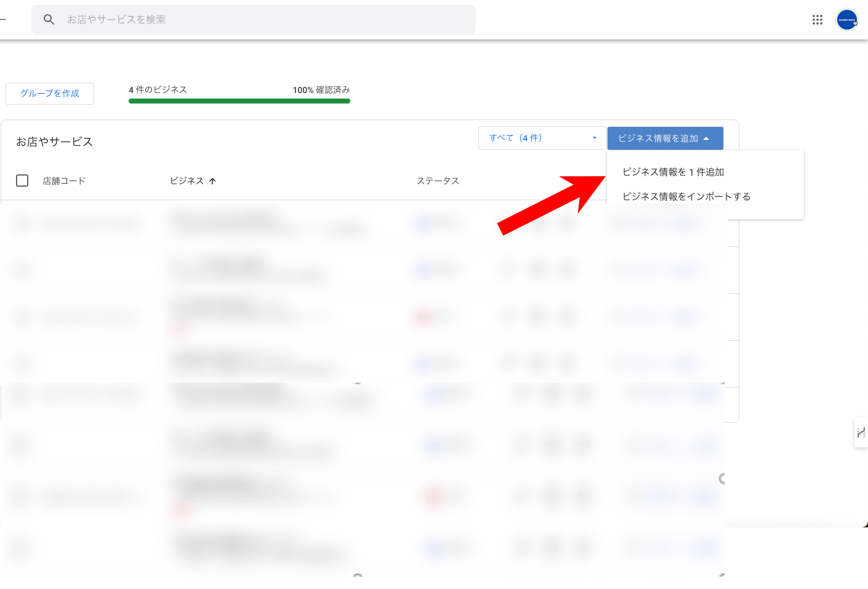Collapse the ビジネス情報を追加 dropdown button
Image resolution: width=868 pixels, height=589 pixels.
[665, 139]
